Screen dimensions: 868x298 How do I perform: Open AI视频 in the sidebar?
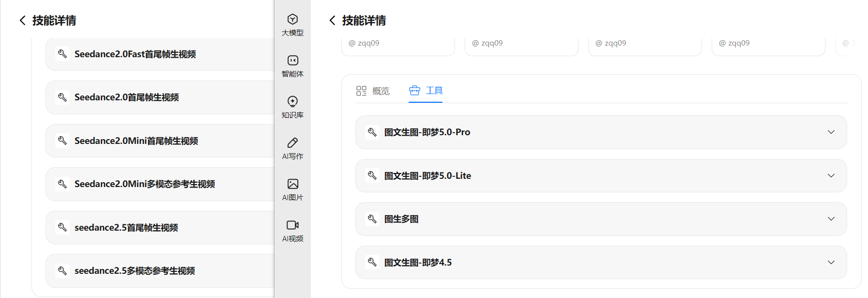tap(292, 231)
